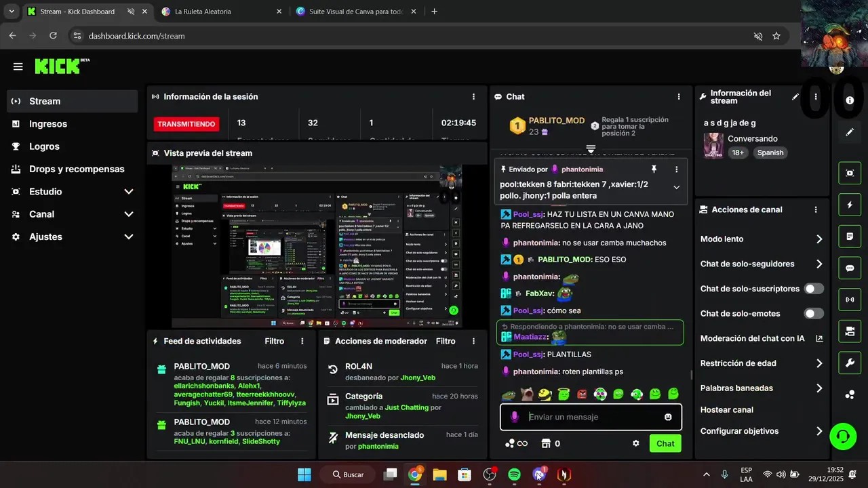This screenshot has height=488, width=868.
Task: Click the stream preview thumbnail
Action: (x=317, y=246)
